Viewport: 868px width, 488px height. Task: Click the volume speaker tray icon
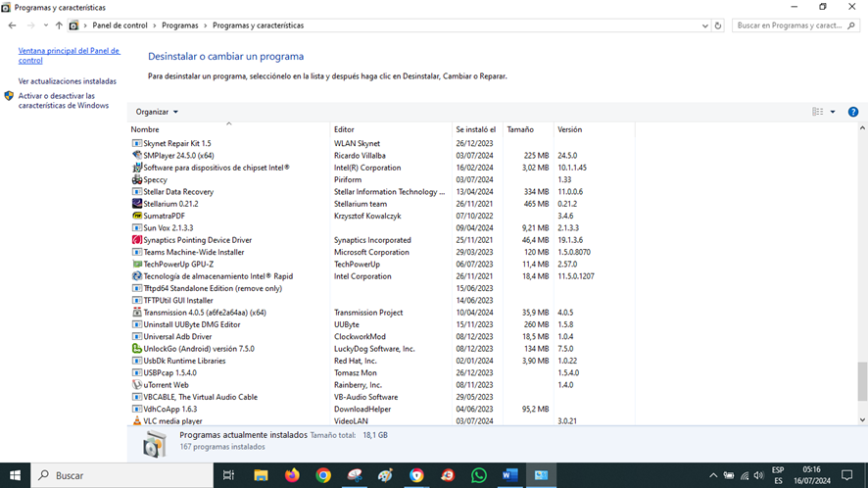pos(759,475)
